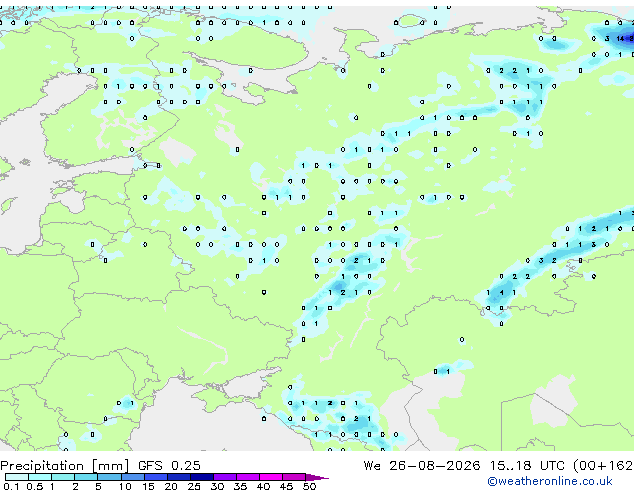Pick the 15–20 mm blue legend swatch
Viewport: 634px width, 490px height.
pyautogui.click(x=156, y=477)
